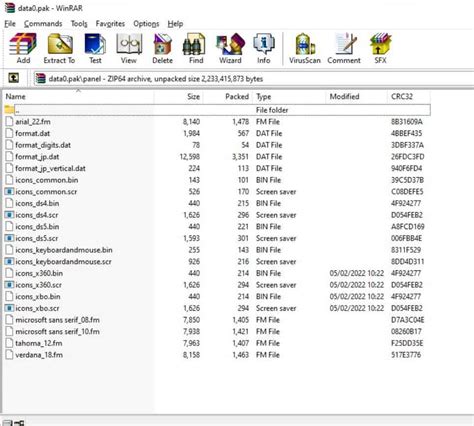Open the Tools menu
Screen dimensions: 474x426
point(79,24)
